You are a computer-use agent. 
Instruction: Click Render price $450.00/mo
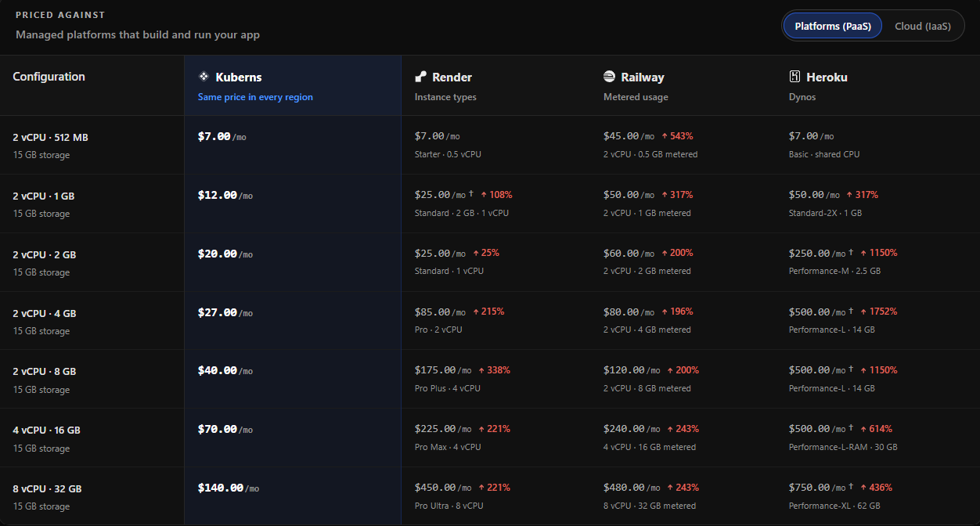[x=443, y=488]
